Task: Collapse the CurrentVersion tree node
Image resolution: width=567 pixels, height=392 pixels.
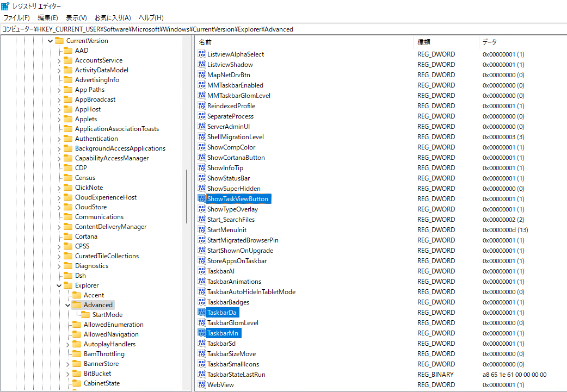Action: tap(50, 41)
